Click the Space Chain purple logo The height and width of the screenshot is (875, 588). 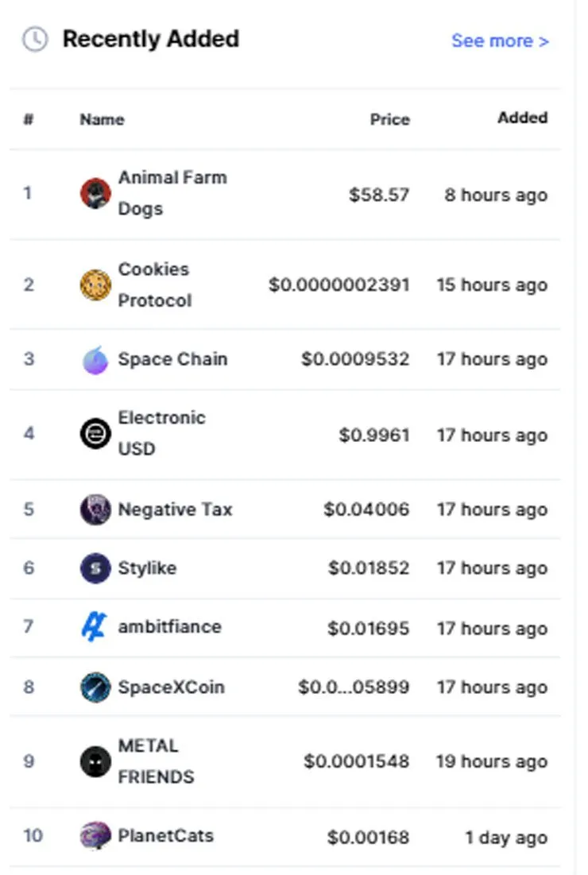tap(95, 360)
